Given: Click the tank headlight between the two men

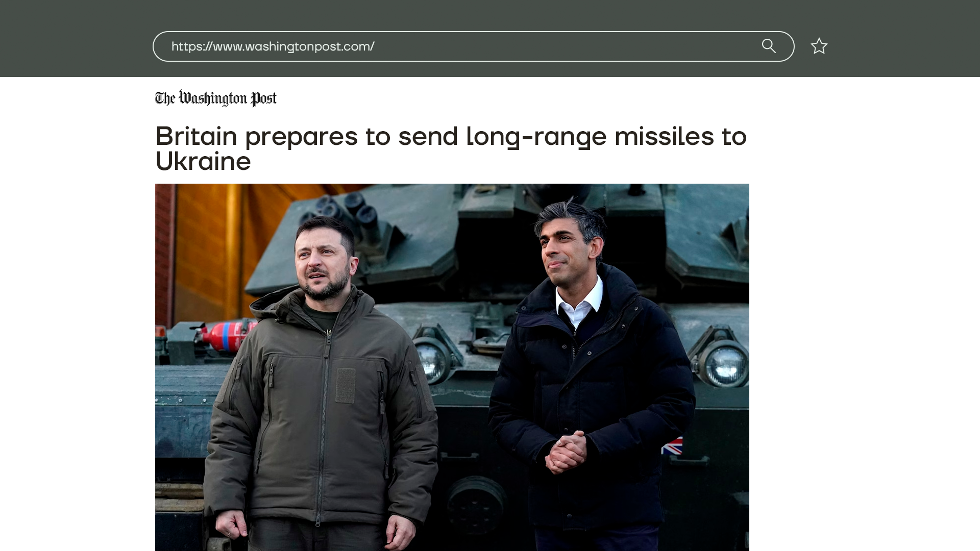Looking at the screenshot, I should 431,361.
